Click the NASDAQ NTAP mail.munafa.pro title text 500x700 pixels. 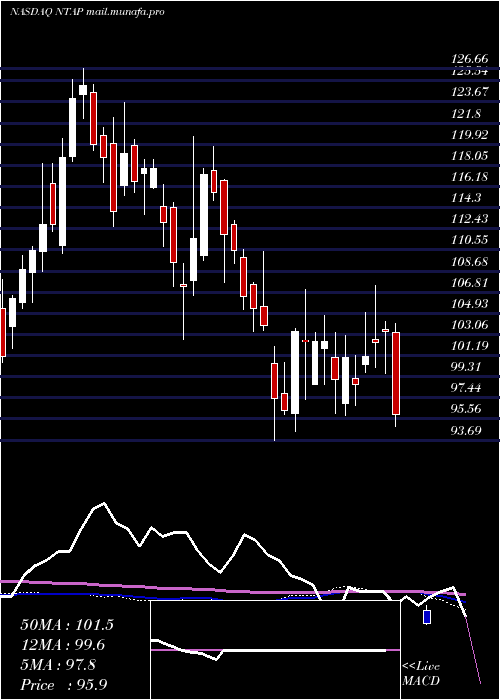(x=87, y=12)
